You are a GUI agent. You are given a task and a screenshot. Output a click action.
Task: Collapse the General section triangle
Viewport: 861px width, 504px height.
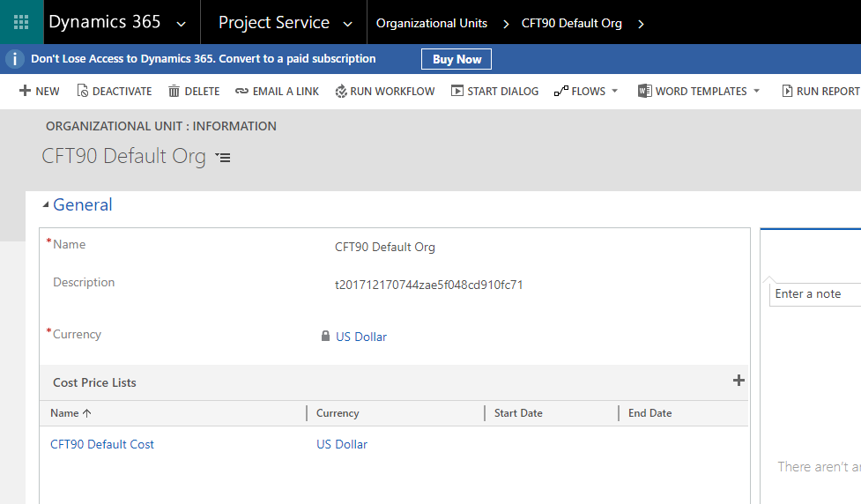(x=46, y=204)
